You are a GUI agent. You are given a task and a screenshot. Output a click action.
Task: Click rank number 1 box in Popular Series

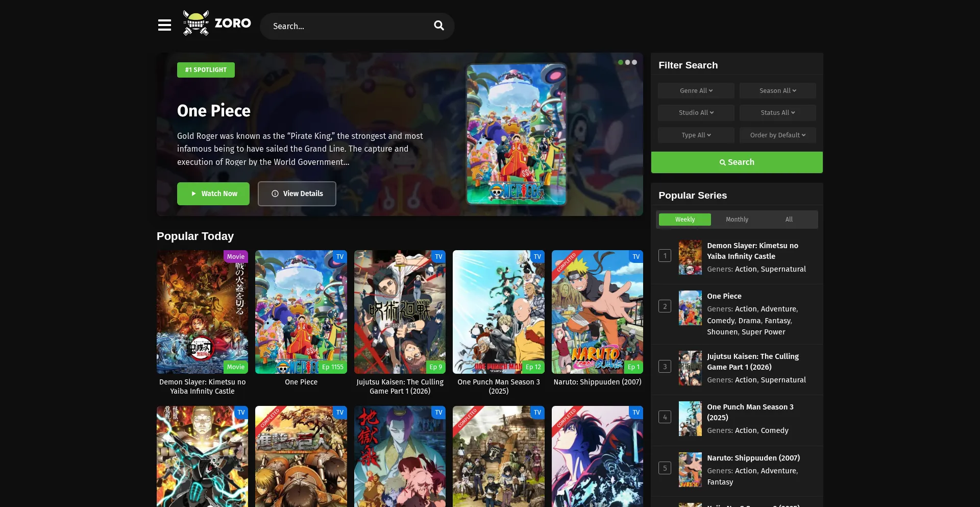pos(665,256)
